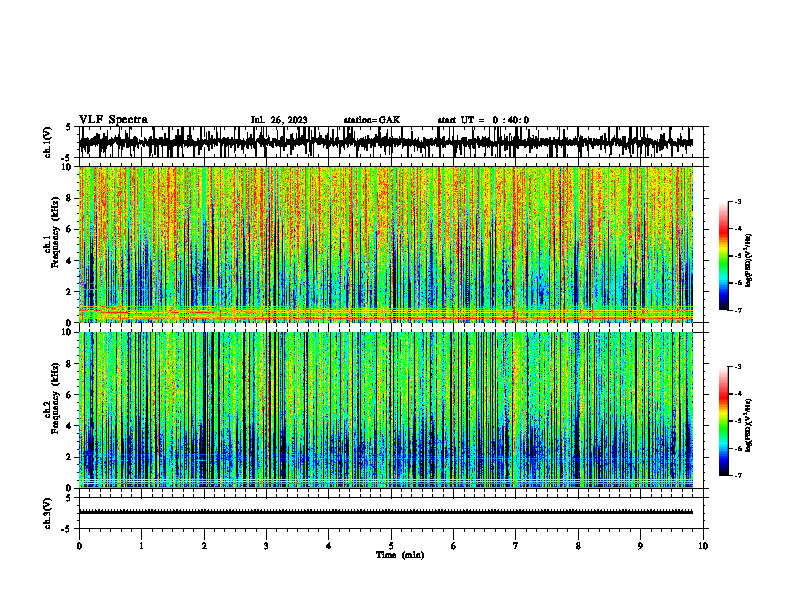Image resolution: width=792 pixels, height=612 pixels.
Task: Click the start UT time label
Action: pyautogui.click(x=483, y=120)
